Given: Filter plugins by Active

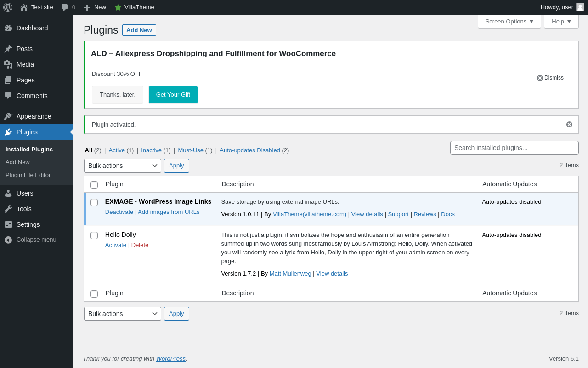Looking at the screenshot, I should (x=117, y=150).
